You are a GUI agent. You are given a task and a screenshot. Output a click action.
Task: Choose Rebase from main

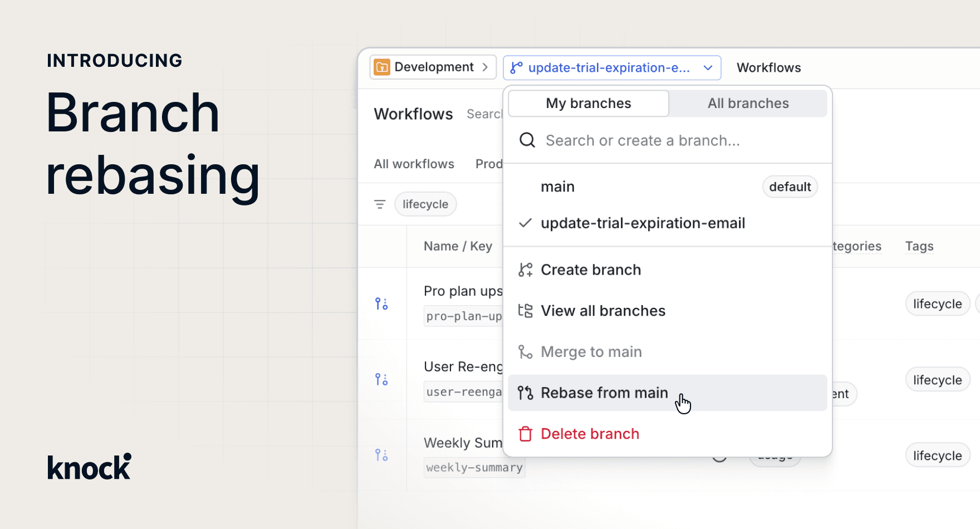668,393
